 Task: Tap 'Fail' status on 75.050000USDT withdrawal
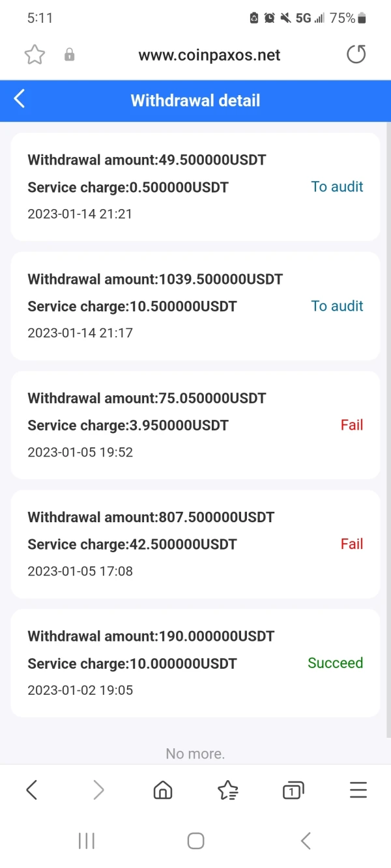351,425
